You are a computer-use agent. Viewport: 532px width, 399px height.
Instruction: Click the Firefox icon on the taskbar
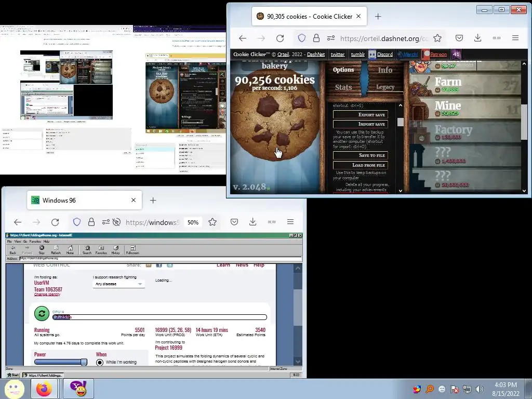pyautogui.click(x=45, y=389)
